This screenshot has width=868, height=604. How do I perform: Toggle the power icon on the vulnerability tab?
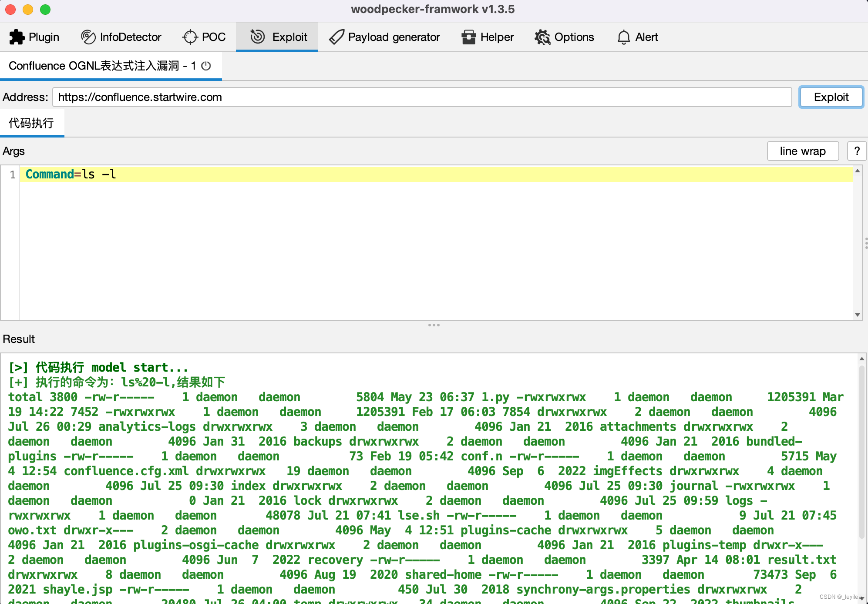coord(205,66)
